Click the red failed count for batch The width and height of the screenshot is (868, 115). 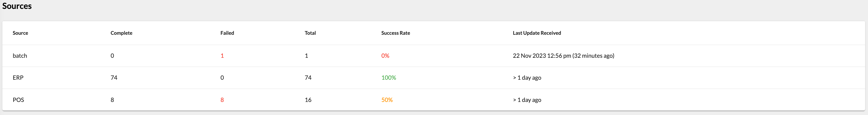[x=222, y=56]
